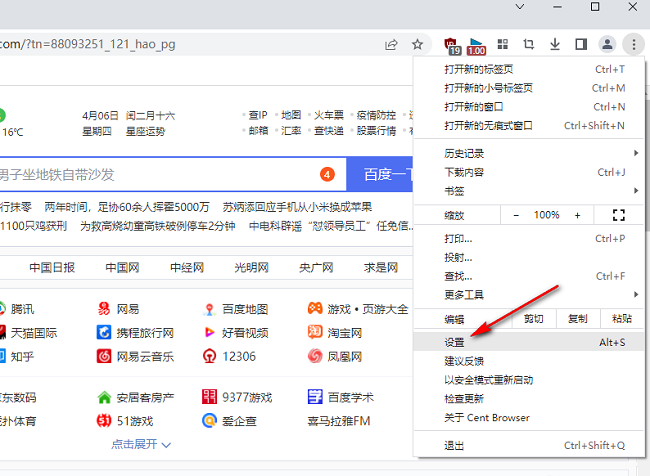Select 设置 from the menu
Screen dimensions: 650x476
point(454,342)
